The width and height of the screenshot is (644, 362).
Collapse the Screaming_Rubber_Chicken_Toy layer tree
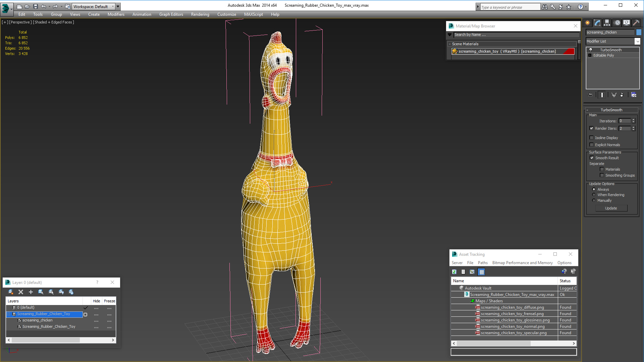click(x=9, y=314)
